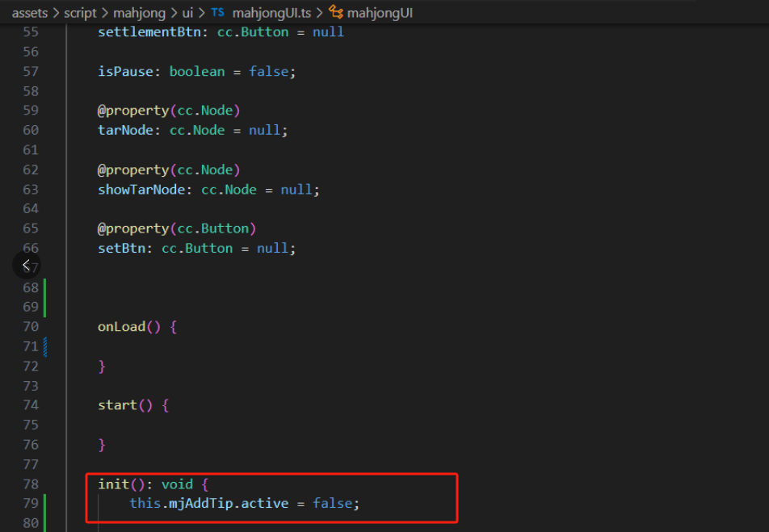Screen dimensions: 769x532
Task: Click 'false' value on line 57
Action: pyautogui.click(x=269, y=72)
